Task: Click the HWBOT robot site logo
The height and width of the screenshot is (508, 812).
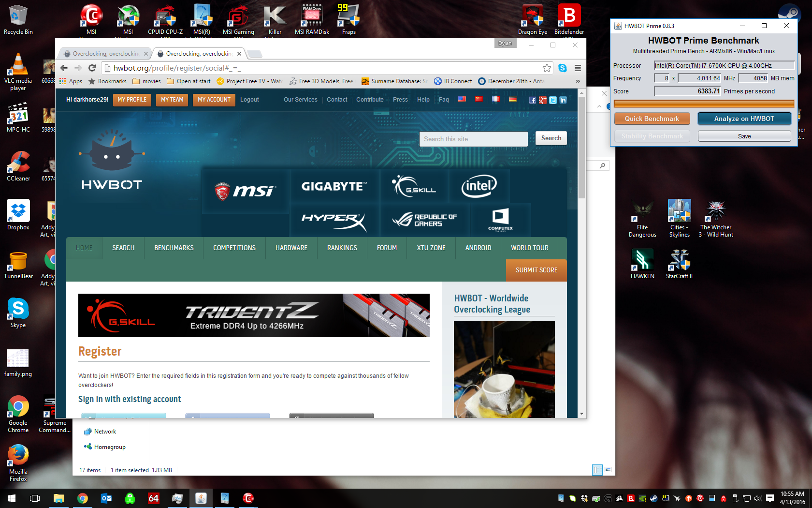Action: click(112, 160)
